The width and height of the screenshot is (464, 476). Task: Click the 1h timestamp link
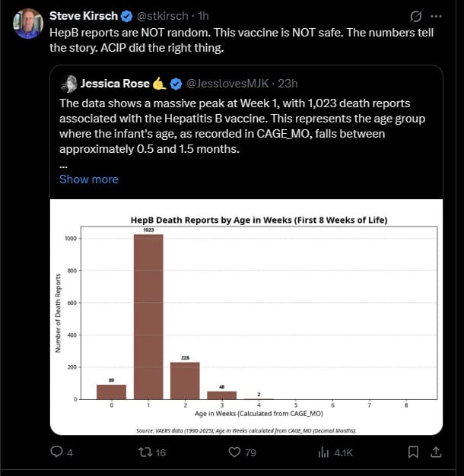pos(203,16)
